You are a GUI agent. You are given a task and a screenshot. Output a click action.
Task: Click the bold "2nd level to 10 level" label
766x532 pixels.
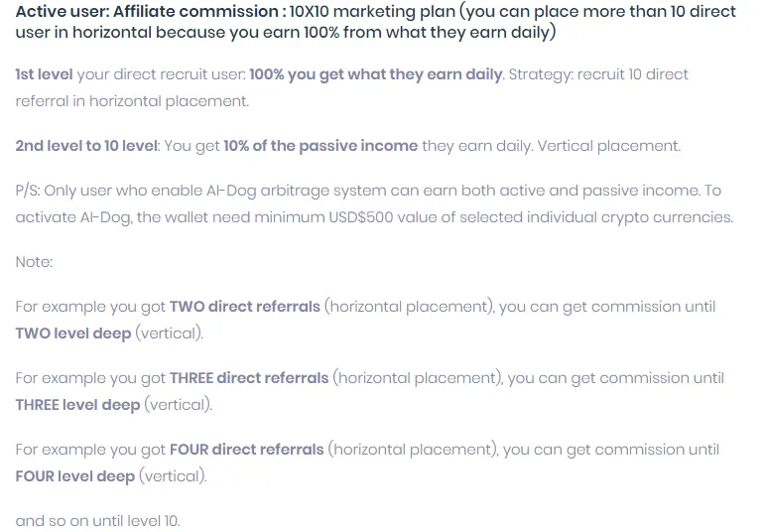(x=86, y=146)
